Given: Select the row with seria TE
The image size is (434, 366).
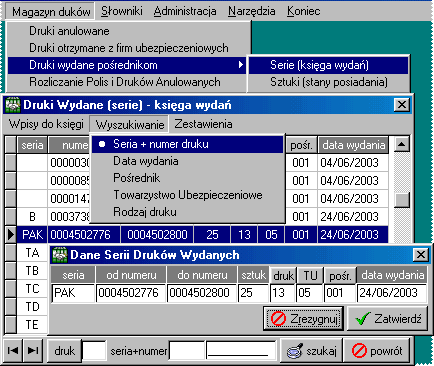Looking at the screenshot, I should (x=32, y=325).
